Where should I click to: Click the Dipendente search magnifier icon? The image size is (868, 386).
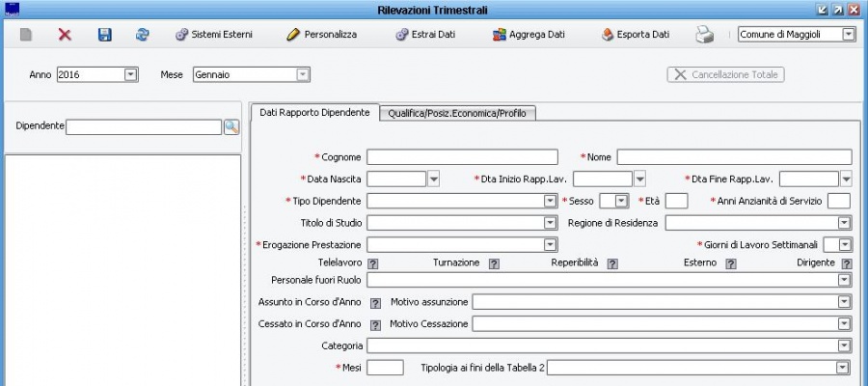coord(231,126)
